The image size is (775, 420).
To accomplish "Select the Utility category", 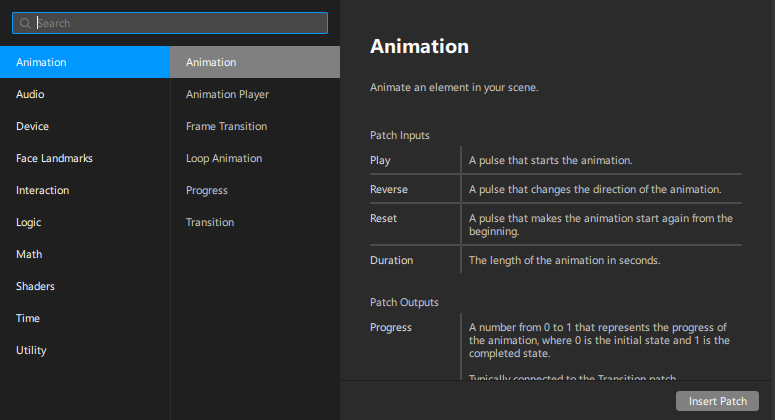I will point(84,350).
